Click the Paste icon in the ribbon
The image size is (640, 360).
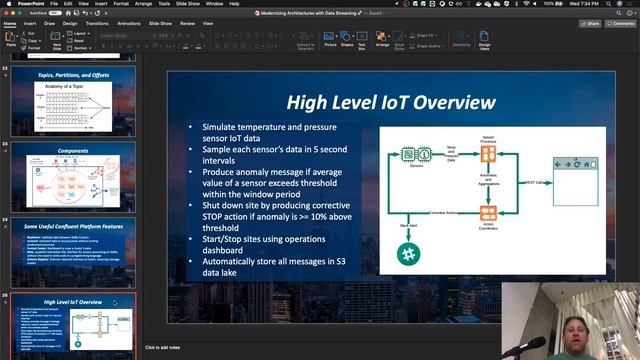10,37
